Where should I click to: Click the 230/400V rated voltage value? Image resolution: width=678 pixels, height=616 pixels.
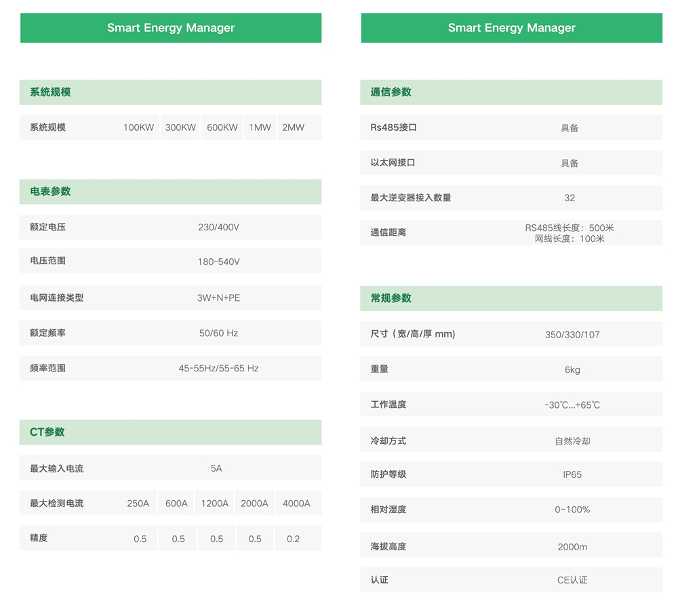(x=218, y=227)
